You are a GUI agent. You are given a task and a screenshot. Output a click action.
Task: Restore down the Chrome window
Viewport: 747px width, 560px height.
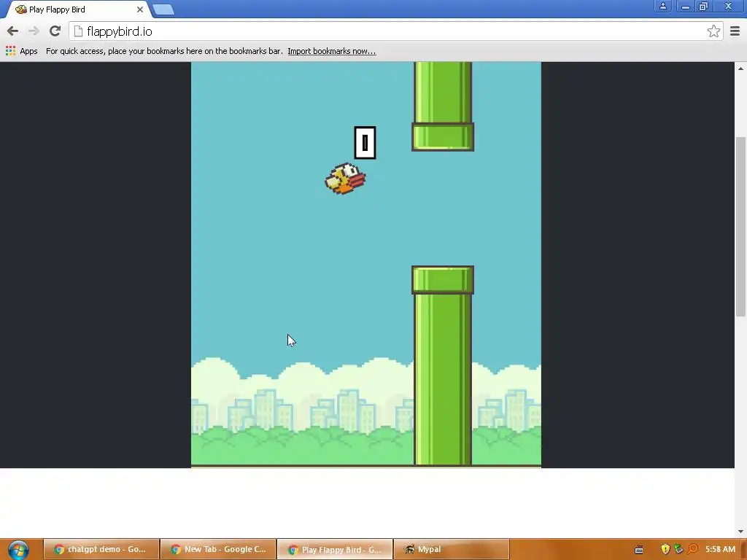[703, 6]
